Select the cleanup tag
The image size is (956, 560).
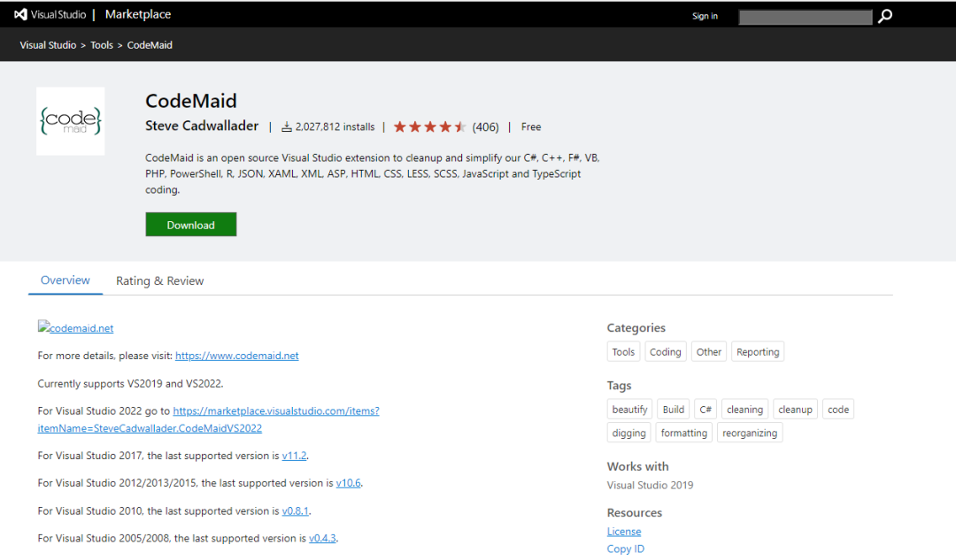[x=795, y=409]
